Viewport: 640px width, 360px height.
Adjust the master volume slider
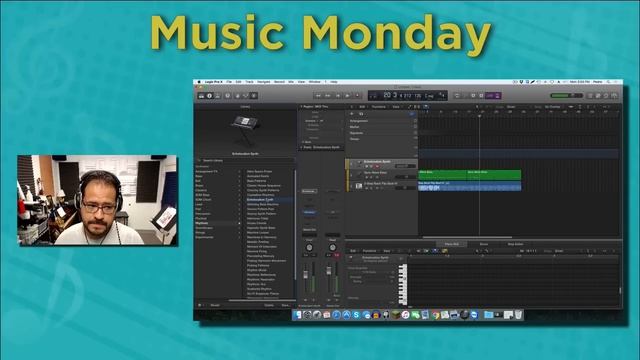pos(566,96)
